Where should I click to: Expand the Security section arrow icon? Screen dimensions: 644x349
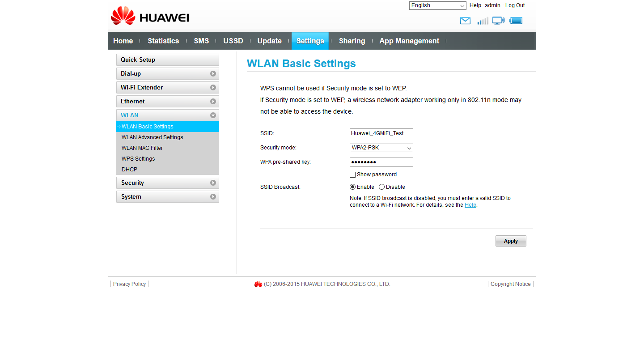(x=213, y=183)
